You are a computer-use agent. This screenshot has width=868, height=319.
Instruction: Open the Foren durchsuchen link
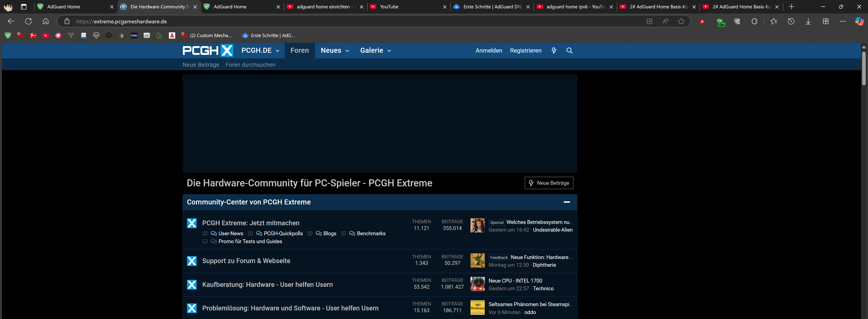click(250, 65)
